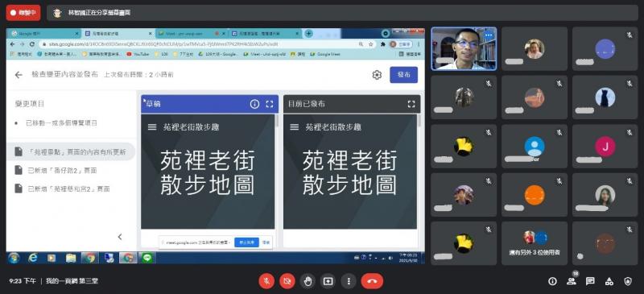Open the Windows Start orb
Screen dimensions: 644x294
coord(14,258)
